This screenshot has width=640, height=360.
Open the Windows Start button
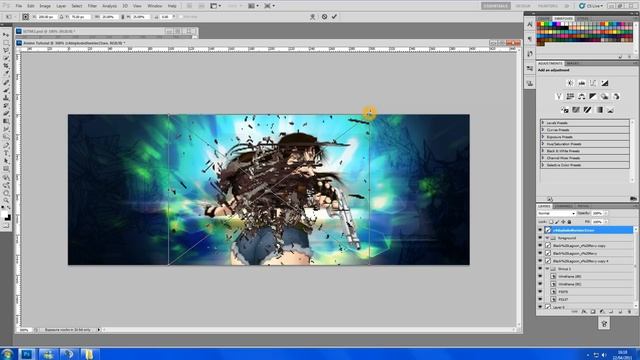point(8,354)
